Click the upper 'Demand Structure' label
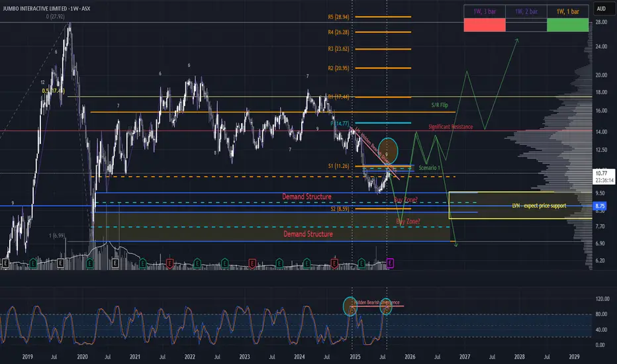Viewport: 617px width, 364px height. 307,197
